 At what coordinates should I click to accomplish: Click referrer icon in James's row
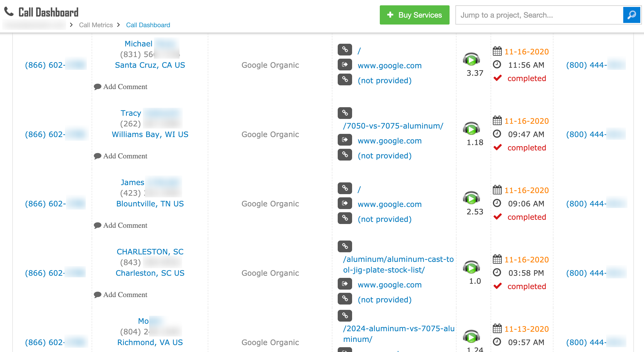(345, 203)
